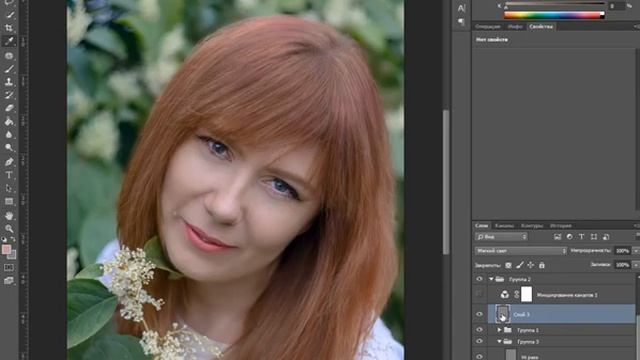Select the Pen tool
The height and width of the screenshot is (360, 640).
pos(9,162)
